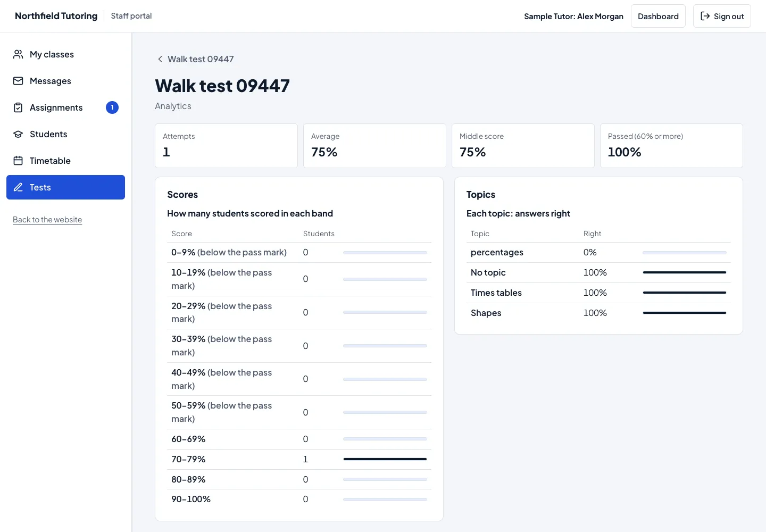Click the "80–89%" score band label
766x532 pixels.
pos(188,479)
